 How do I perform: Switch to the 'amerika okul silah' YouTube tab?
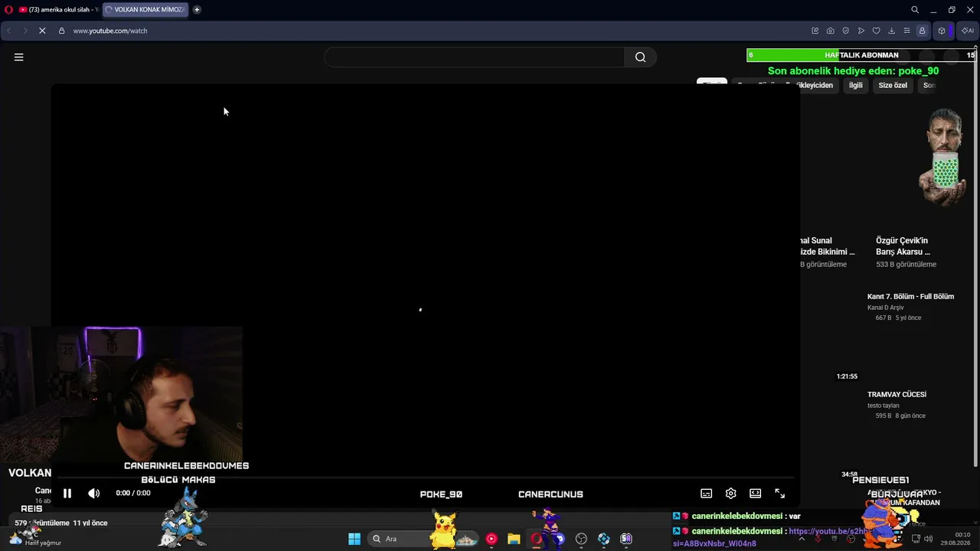pyautogui.click(x=59, y=10)
